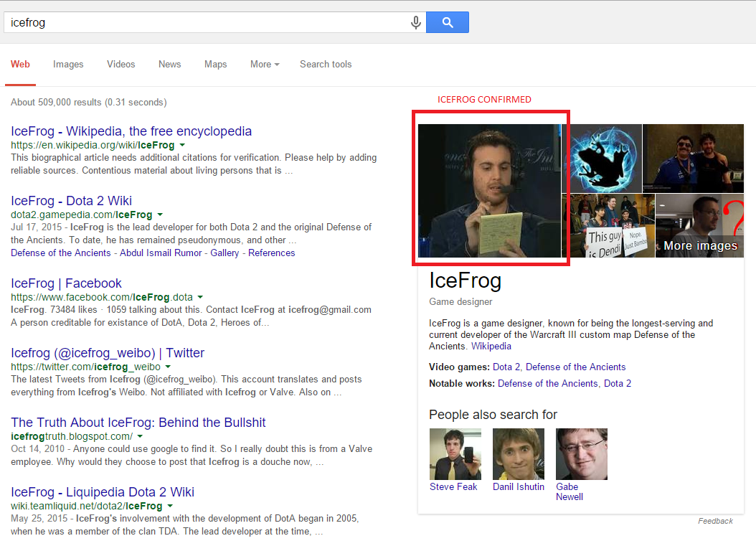Open 'This guy is Dendi' sign image
756x546 pixels.
click(608, 226)
